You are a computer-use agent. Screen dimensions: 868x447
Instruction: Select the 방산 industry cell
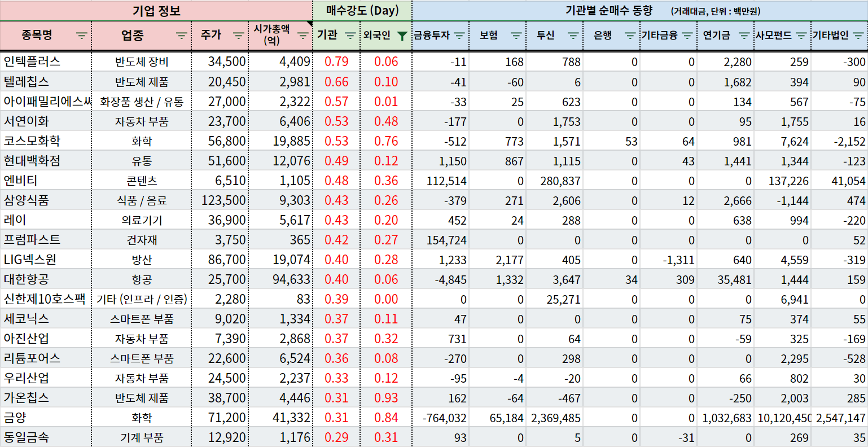pyautogui.click(x=142, y=260)
